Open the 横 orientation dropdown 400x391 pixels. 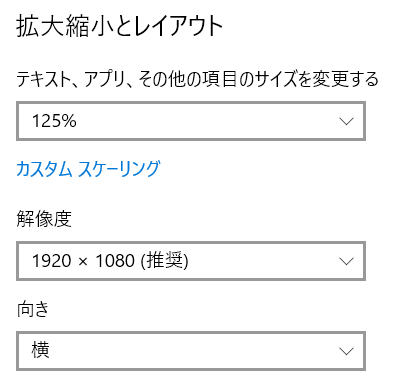click(191, 351)
